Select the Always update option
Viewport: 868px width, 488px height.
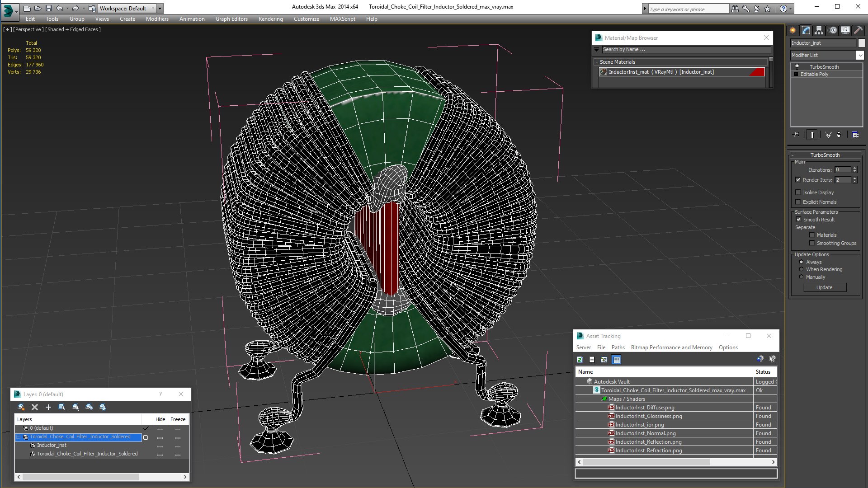(x=801, y=262)
